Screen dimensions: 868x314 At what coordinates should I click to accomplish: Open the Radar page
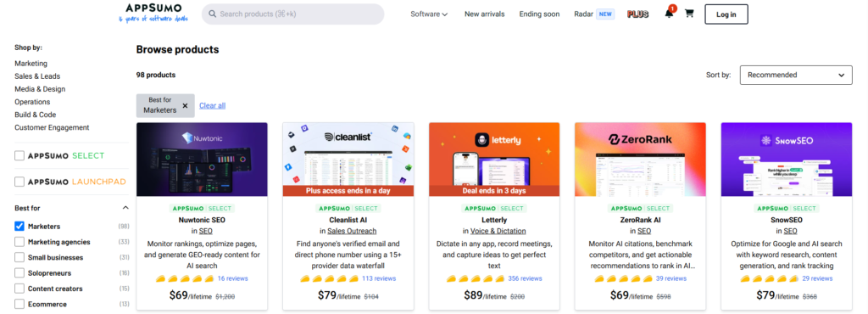pos(583,14)
